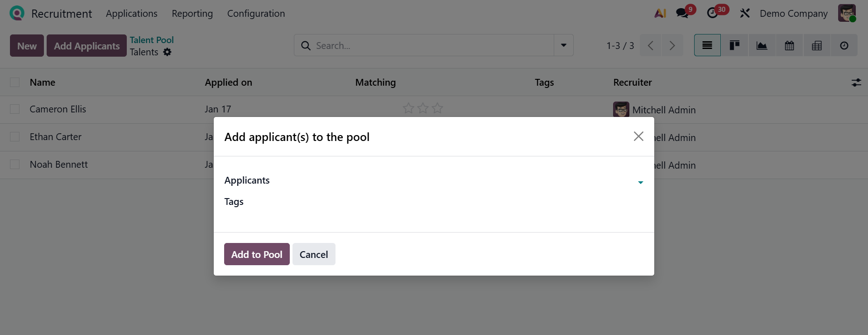Open the Configuration menu
Image resolution: width=868 pixels, height=335 pixels.
point(256,14)
